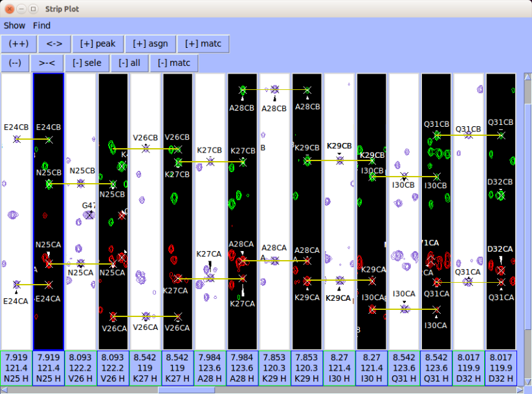Close the Strip Plot window
This screenshot has height=394, width=532.
[x=10, y=9]
